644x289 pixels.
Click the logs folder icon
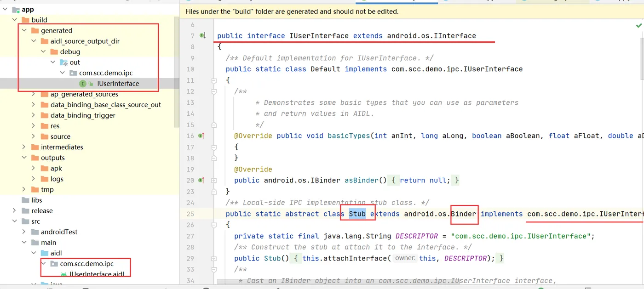(x=44, y=179)
